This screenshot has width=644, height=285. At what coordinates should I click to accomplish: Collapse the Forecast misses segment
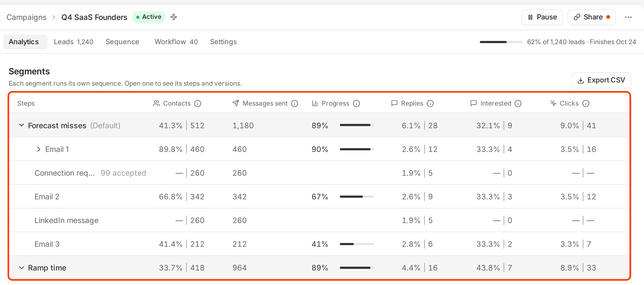pyautogui.click(x=22, y=126)
